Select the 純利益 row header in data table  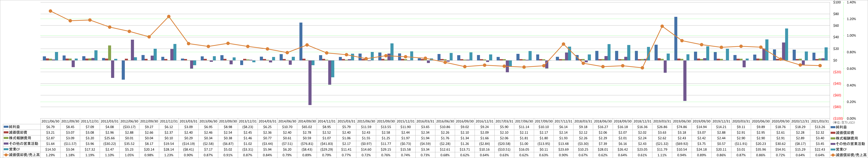[x=22, y=127]
